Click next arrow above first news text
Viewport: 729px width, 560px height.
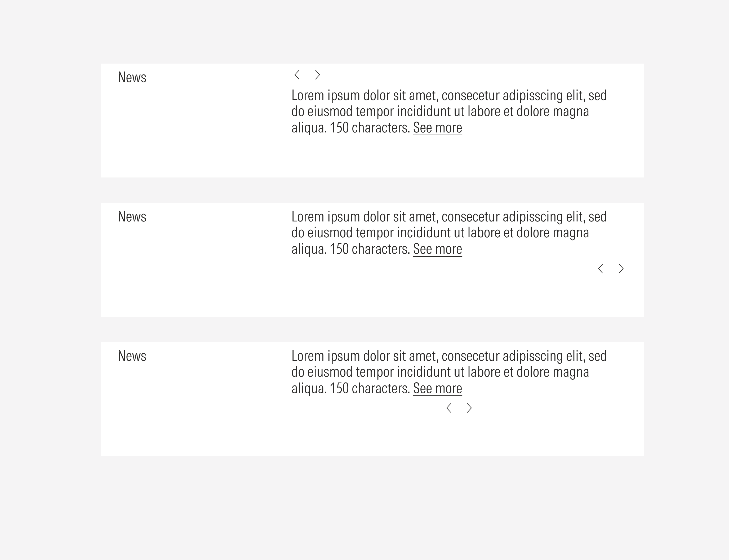point(317,75)
